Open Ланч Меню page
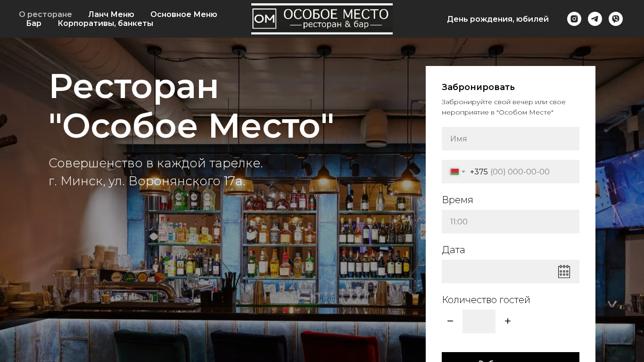The height and width of the screenshot is (362, 644). coord(111,14)
